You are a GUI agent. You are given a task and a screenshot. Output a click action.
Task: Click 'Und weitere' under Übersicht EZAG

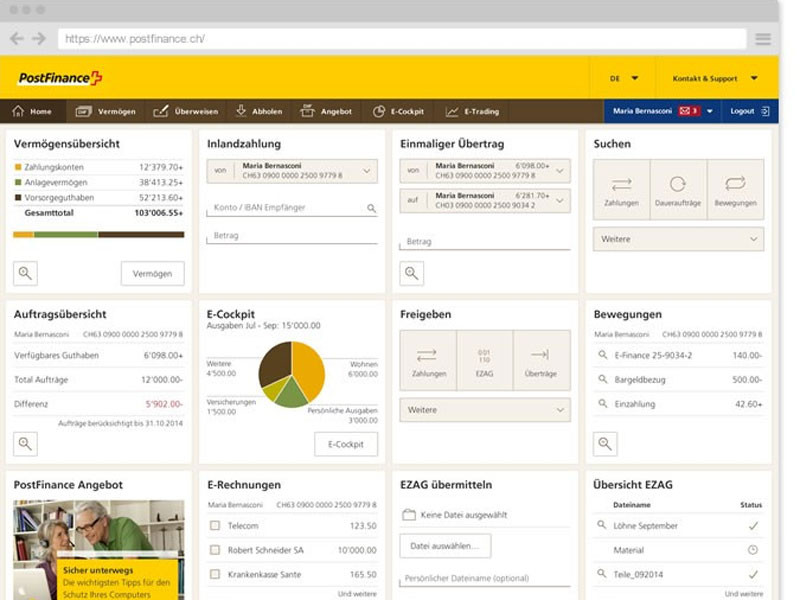[744, 594]
